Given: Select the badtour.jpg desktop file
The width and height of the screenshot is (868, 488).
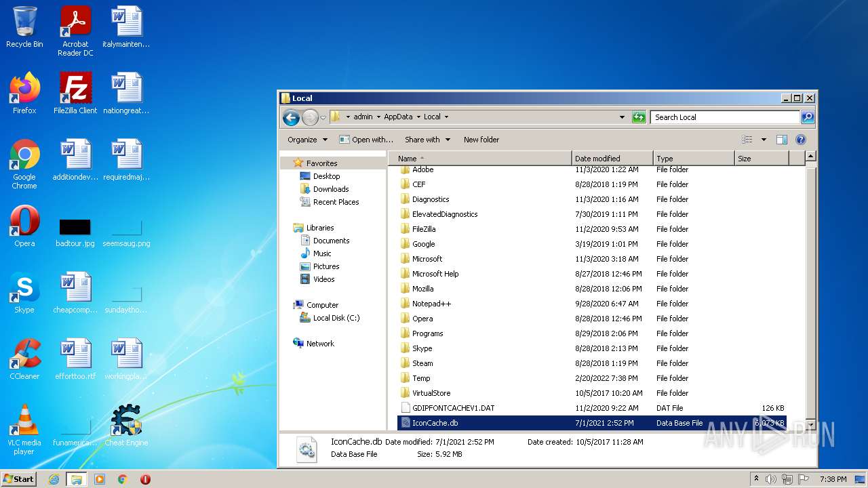Looking at the screenshot, I should pos(75,233).
